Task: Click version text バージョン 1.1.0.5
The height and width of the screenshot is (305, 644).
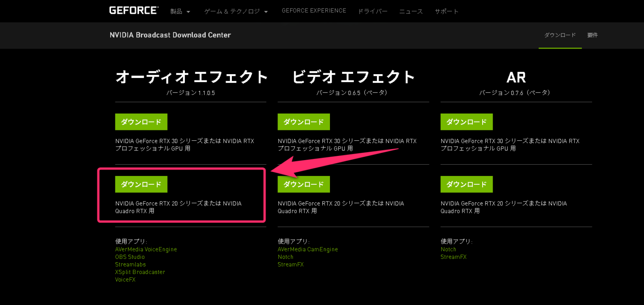Action: coord(191,93)
